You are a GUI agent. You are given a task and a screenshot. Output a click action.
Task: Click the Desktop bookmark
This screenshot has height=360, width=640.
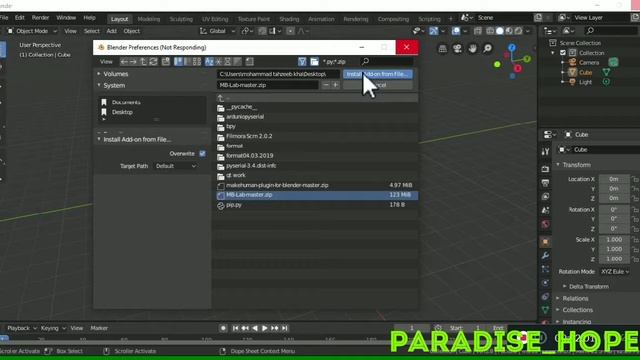(x=122, y=112)
